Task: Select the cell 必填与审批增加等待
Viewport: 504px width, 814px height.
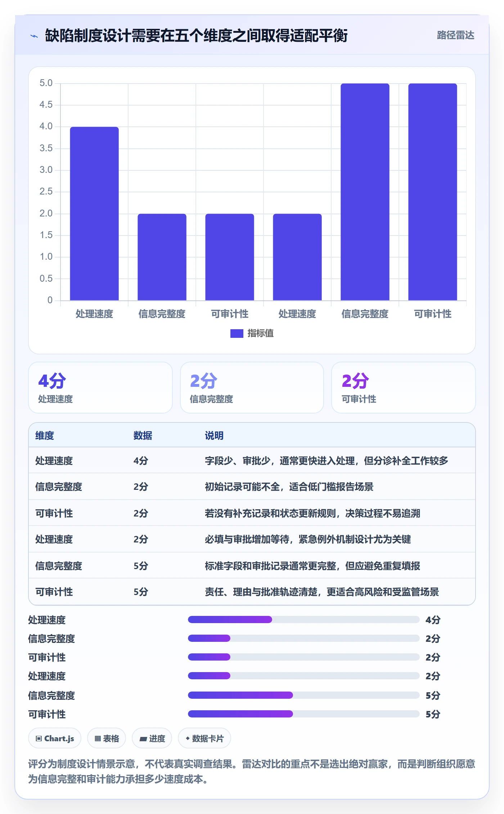Action: coord(308,540)
